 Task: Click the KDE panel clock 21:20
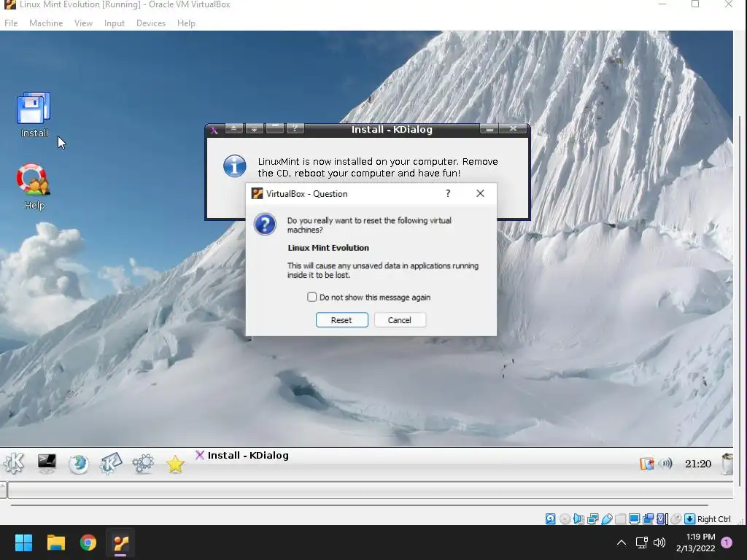tap(698, 464)
